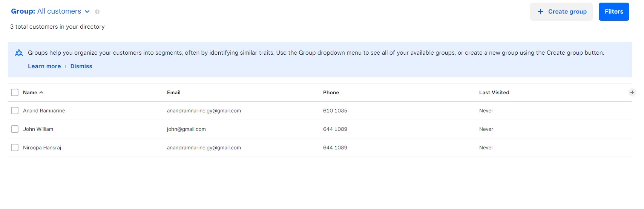Open customer Niroopa Hansraj
644x209 pixels.
click(42, 148)
